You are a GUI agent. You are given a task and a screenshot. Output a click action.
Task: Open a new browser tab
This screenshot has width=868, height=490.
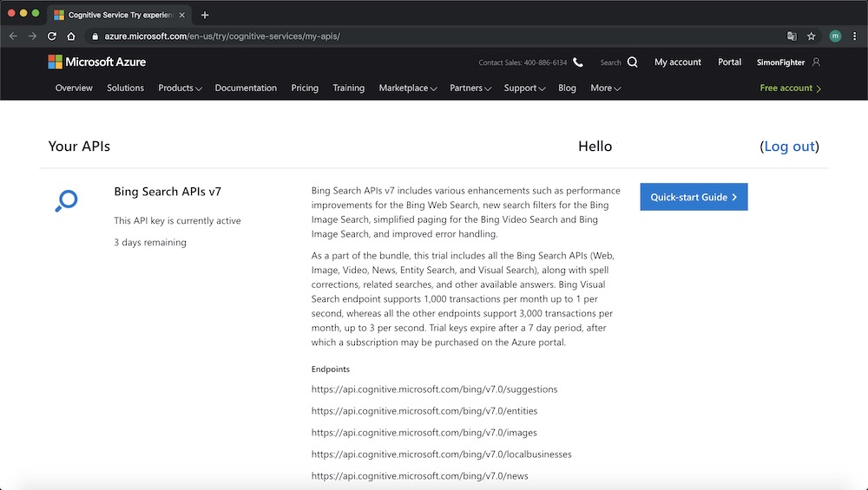[205, 15]
